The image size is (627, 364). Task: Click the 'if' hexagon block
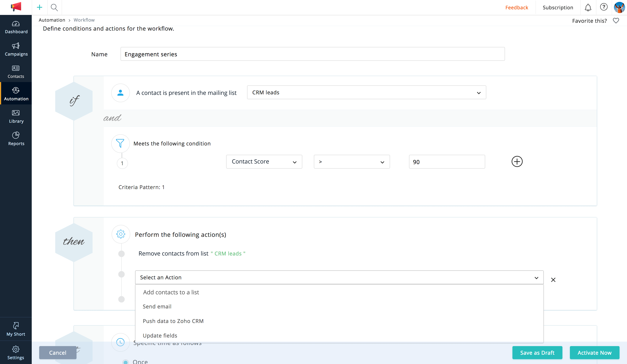tap(74, 101)
